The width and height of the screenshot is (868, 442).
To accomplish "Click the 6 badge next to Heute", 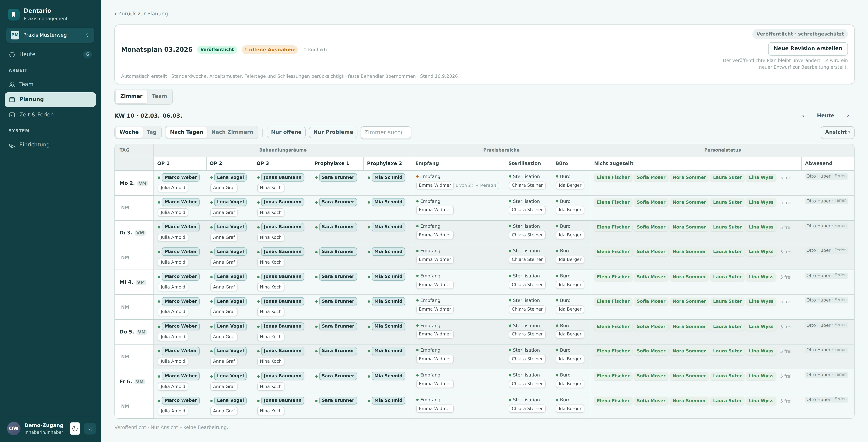I will [88, 54].
